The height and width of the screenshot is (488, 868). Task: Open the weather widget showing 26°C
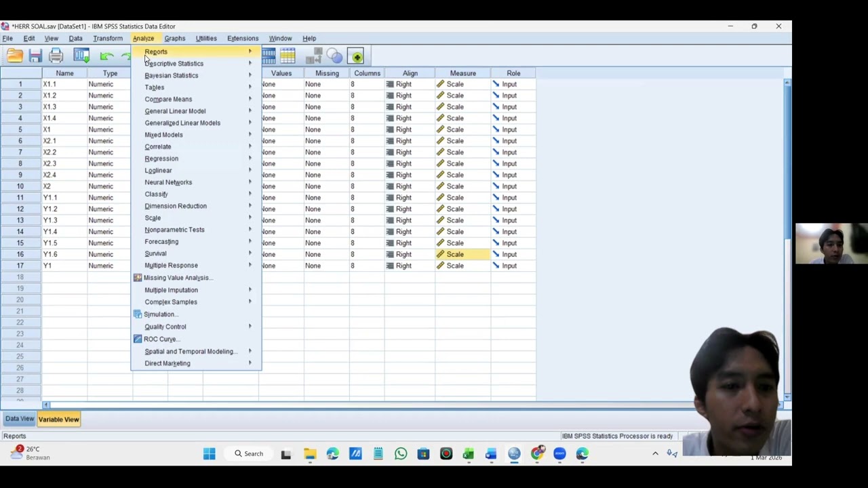(31, 453)
